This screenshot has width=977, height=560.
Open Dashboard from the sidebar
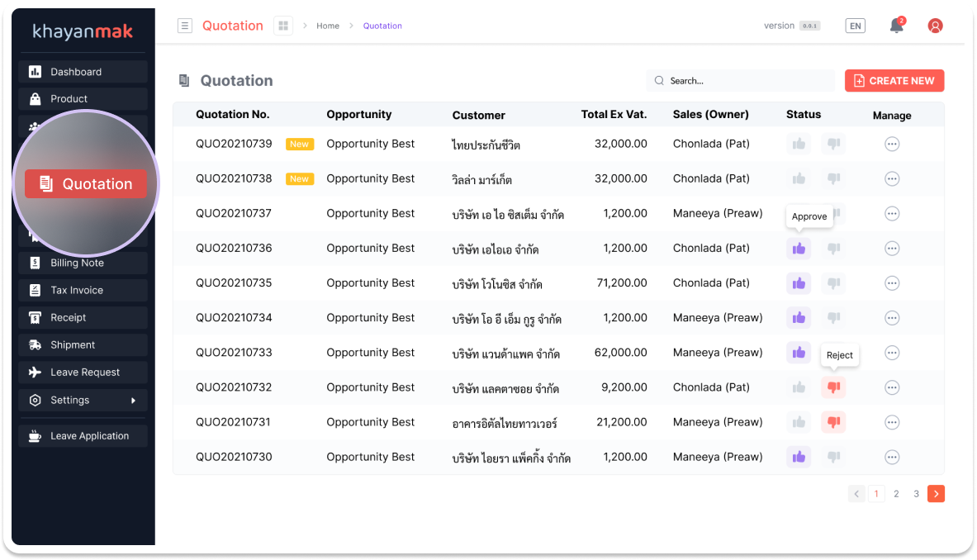(x=83, y=72)
